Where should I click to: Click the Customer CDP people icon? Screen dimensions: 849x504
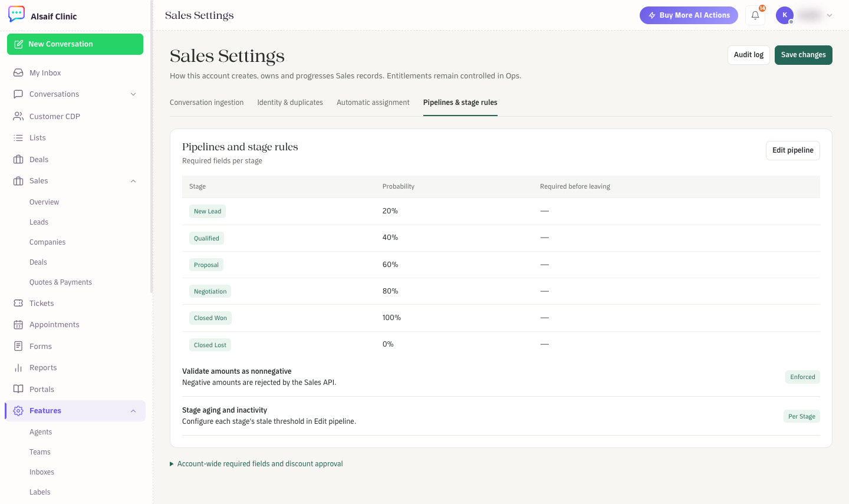click(18, 116)
